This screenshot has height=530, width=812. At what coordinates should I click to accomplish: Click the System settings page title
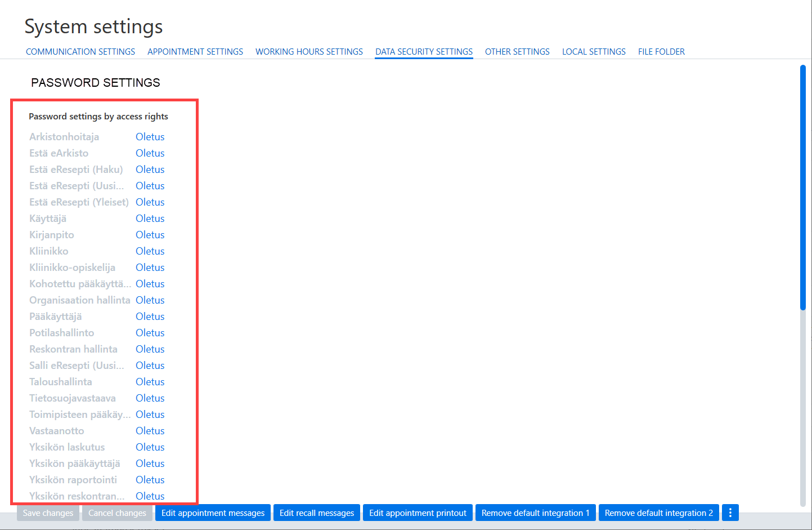click(x=93, y=26)
